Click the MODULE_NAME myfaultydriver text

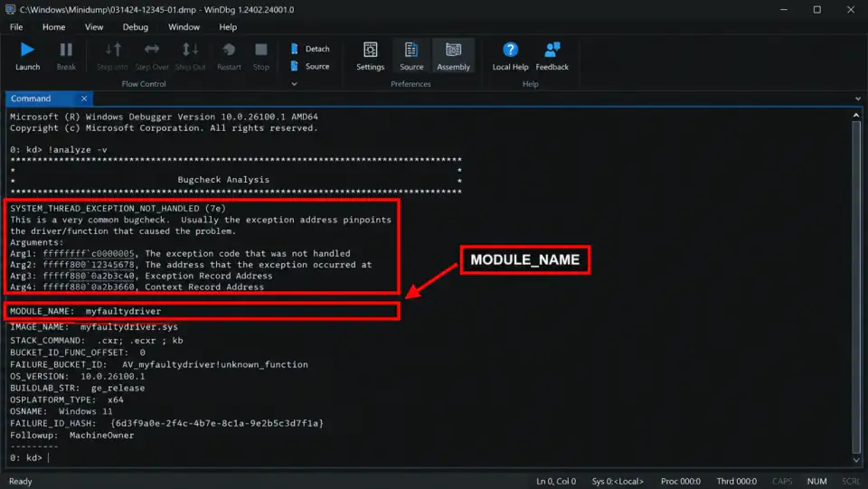coord(86,311)
